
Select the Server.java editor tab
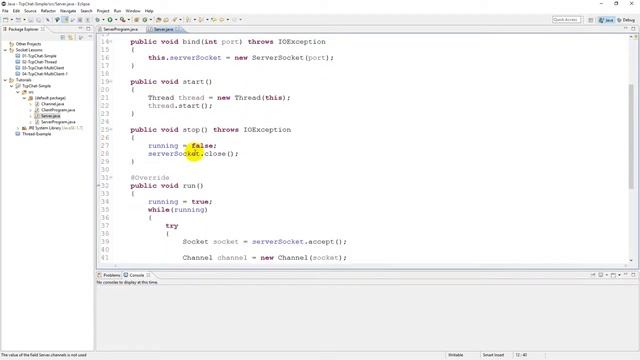point(163,29)
